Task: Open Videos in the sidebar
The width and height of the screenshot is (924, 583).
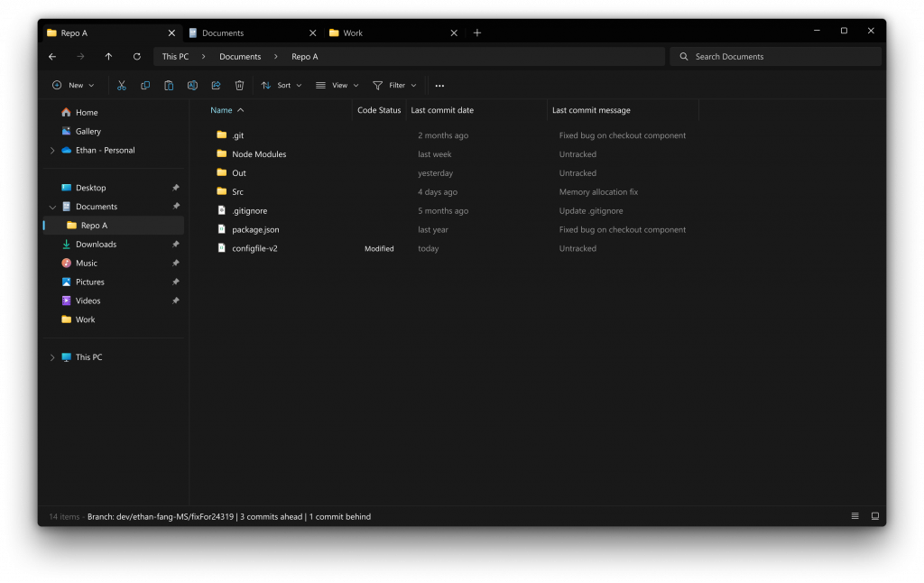Action: pyautogui.click(x=88, y=301)
